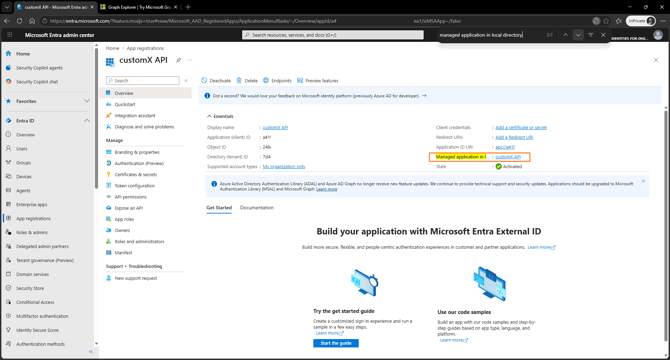Open Diagnose and solve problems
This screenshot has width=670, height=360.
(144, 127)
